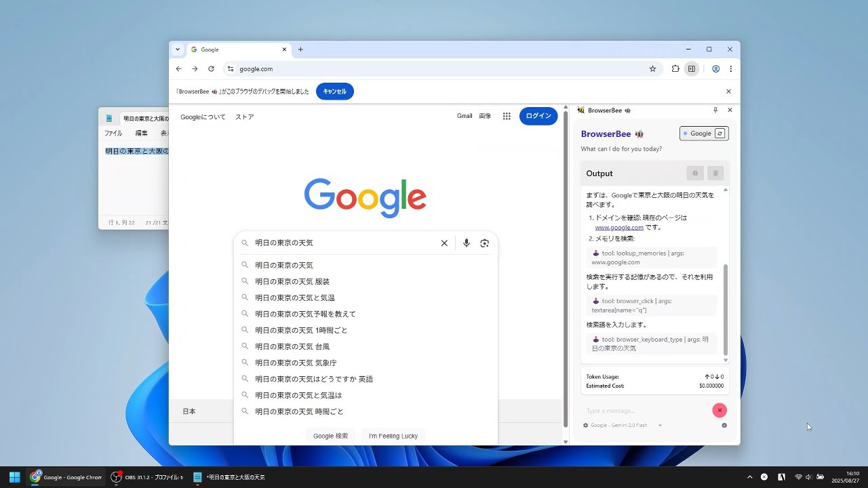Image resolution: width=868 pixels, height=488 pixels.
Task: Open the volume icon in system tray
Action: 808,477
